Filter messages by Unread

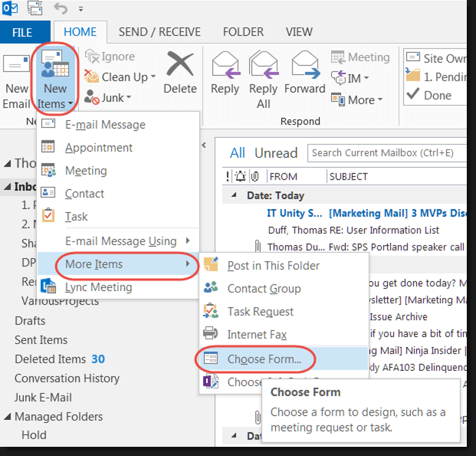point(276,153)
